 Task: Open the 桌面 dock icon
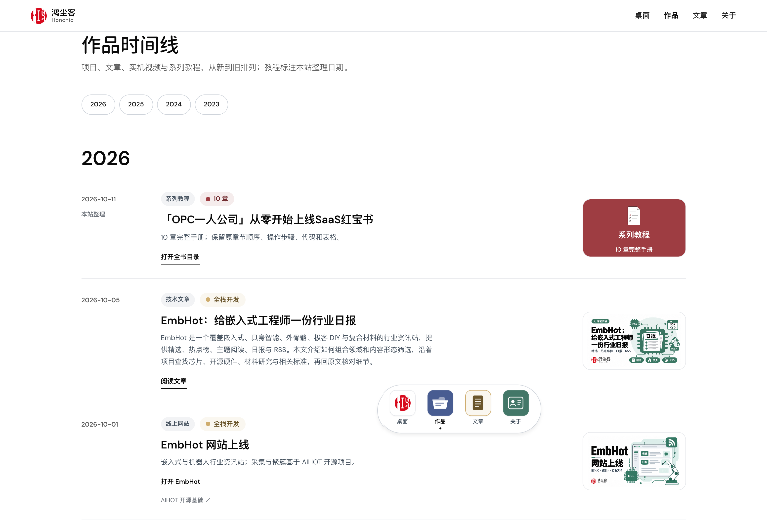[x=402, y=403]
